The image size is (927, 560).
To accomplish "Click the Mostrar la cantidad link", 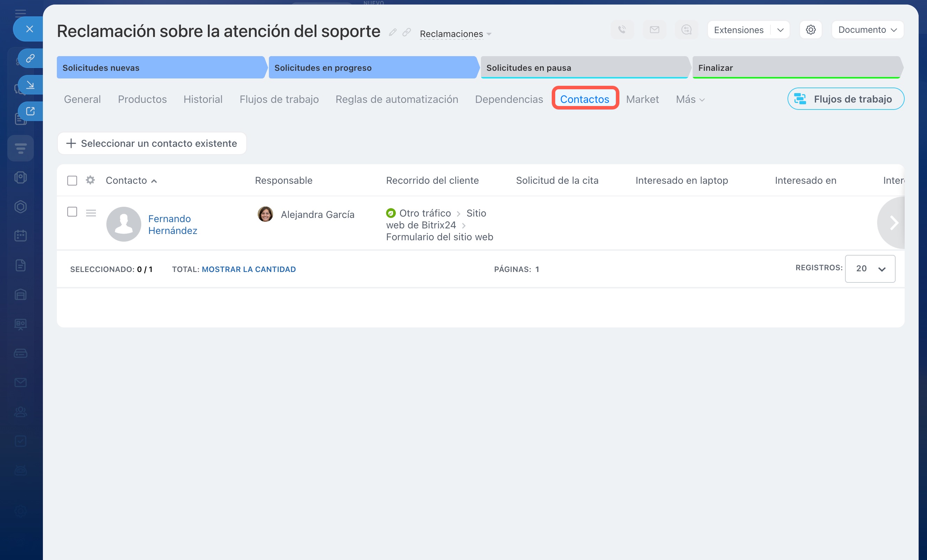I will (x=249, y=269).
